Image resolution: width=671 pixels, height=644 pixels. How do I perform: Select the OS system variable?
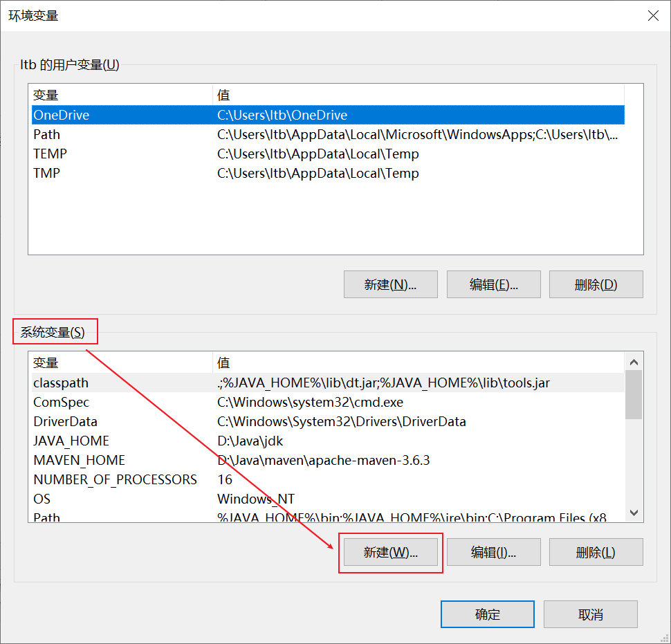[x=328, y=499]
